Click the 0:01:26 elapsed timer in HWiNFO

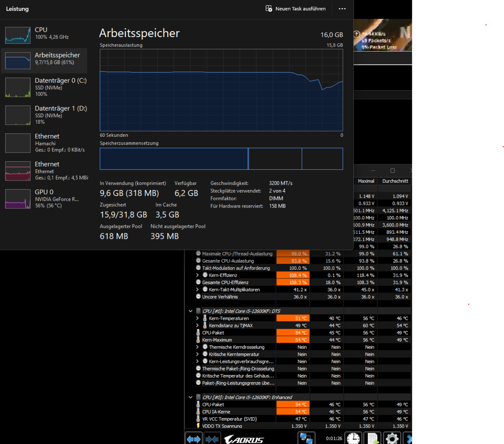click(334, 438)
